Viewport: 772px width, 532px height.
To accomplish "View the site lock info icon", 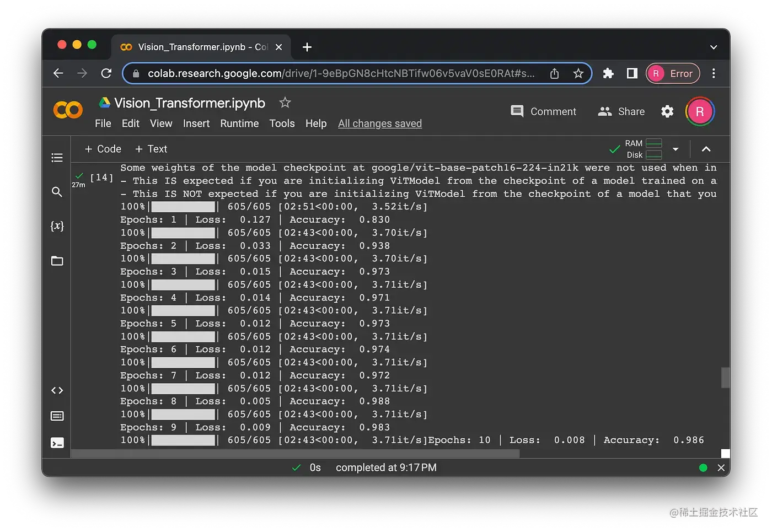I will (x=136, y=73).
